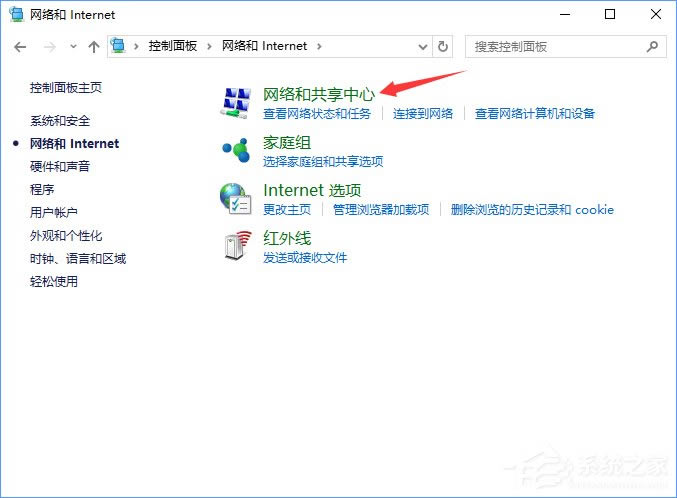Select 控制面板 in the address breadcrumb

pos(173,46)
